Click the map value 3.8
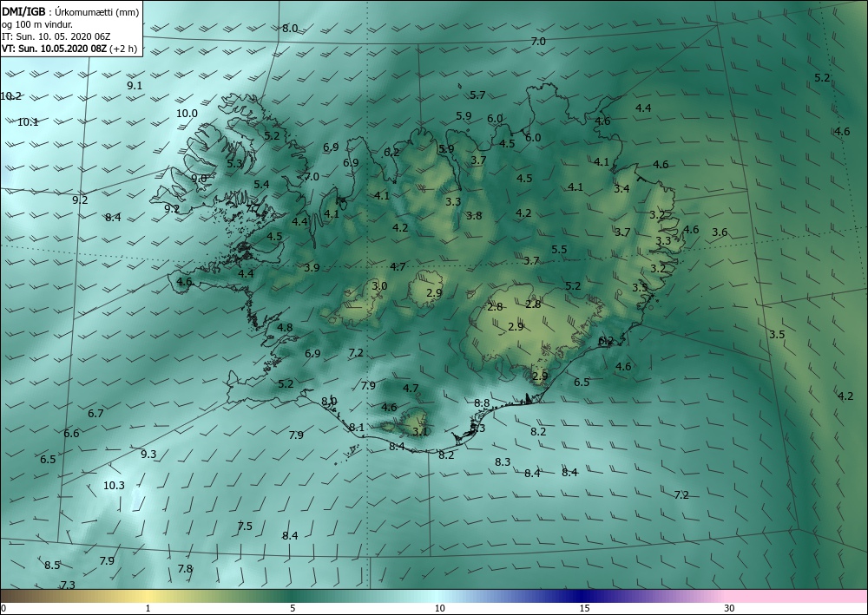Viewport: 868px width, 615px height. coord(474,215)
